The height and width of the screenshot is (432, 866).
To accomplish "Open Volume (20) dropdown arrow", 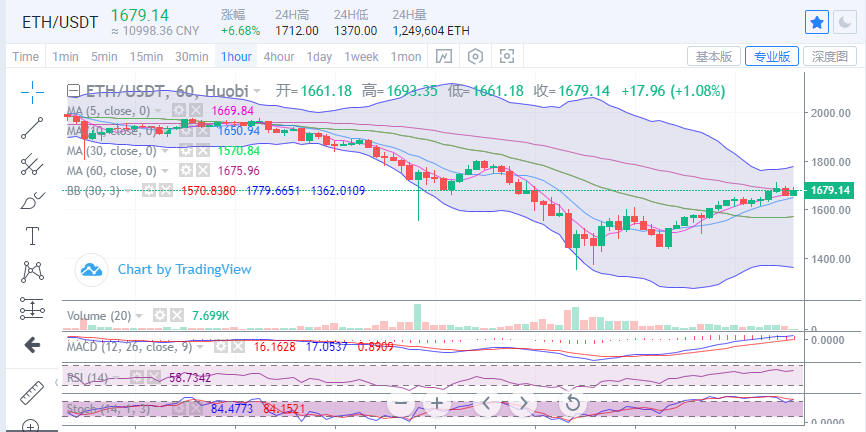I will [x=139, y=317].
